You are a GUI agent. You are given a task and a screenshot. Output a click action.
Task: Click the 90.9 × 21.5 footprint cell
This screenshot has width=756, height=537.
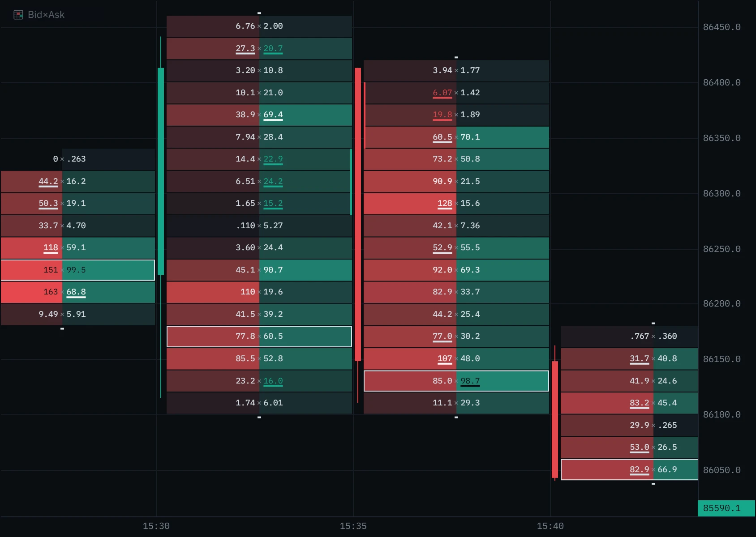[x=456, y=182]
